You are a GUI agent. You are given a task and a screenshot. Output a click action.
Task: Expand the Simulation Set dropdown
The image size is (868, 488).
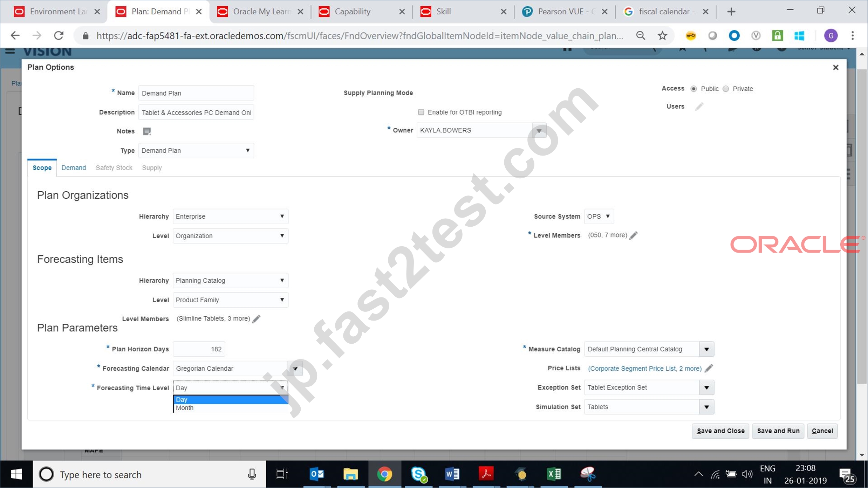point(707,407)
